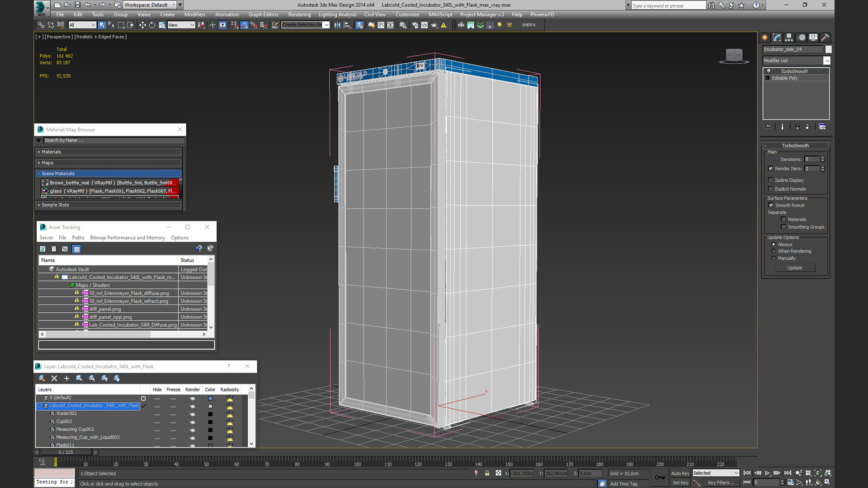This screenshot has width=868, height=488.
Task: Enable the Explicit Normals checkbox
Action: pyautogui.click(x=771, y=189)
